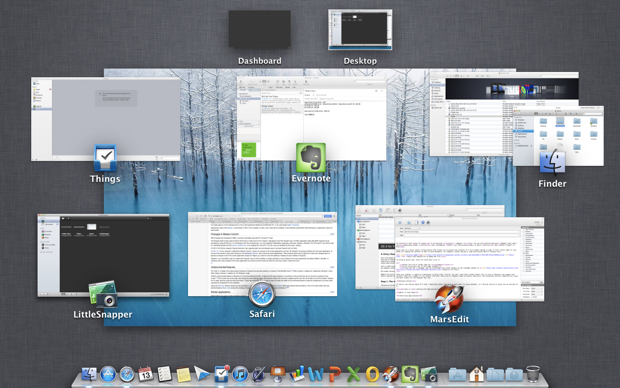Click the green Evernote icon in the Dock
620x388 pixels.
point(410,374)
